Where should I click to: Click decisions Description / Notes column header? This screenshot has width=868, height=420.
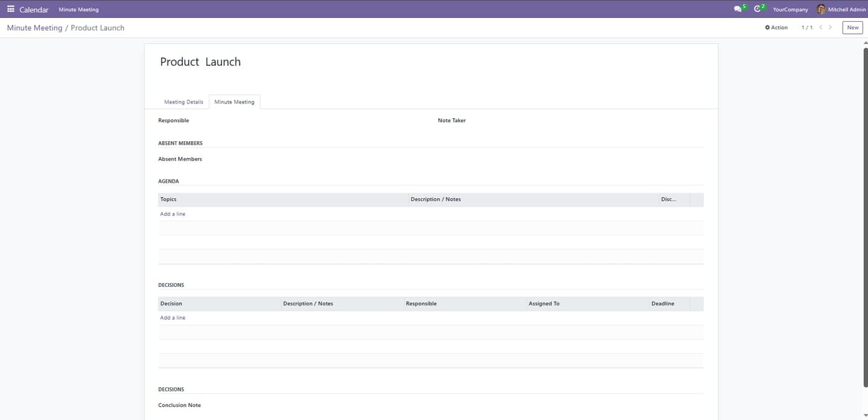(342, 304)
